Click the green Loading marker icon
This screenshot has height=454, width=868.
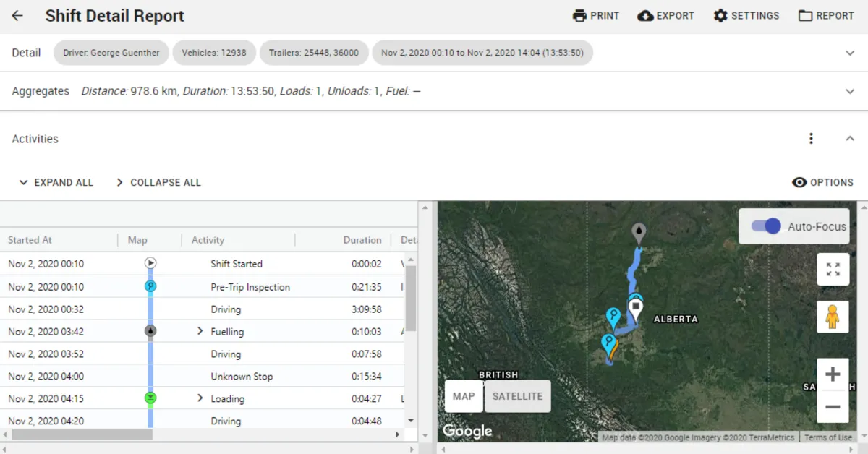click(150, 398)
